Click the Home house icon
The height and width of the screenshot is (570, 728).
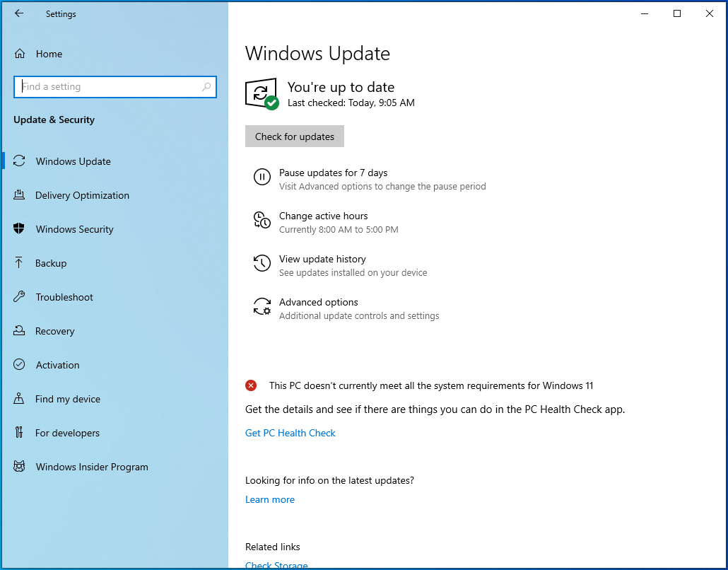[20, 54]
